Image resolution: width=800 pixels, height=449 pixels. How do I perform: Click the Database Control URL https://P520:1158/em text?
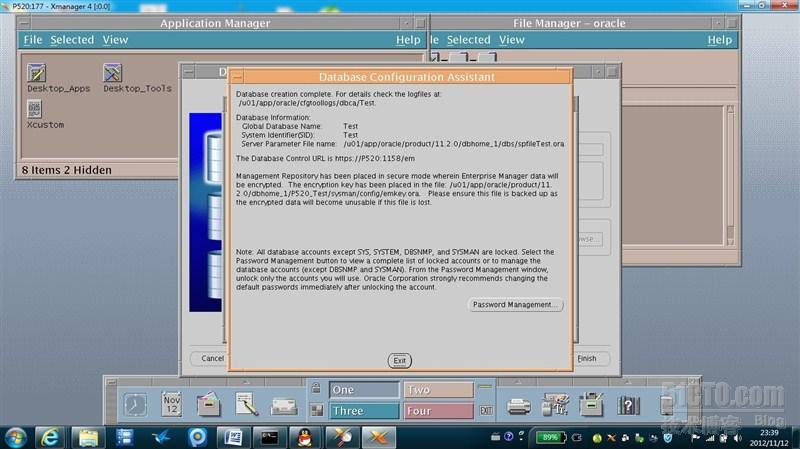tap(374, 159)
